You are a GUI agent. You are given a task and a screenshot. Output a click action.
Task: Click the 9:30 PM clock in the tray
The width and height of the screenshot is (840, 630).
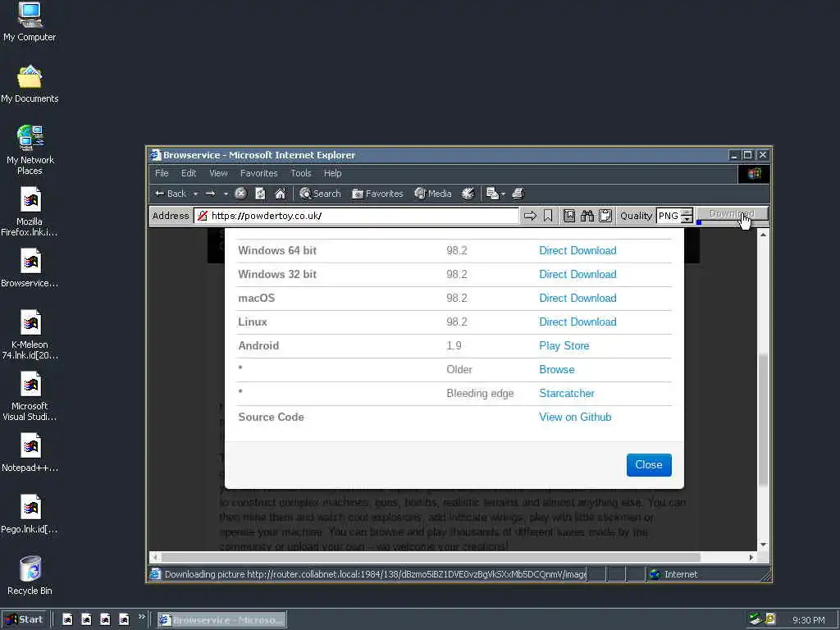(808, 620)
